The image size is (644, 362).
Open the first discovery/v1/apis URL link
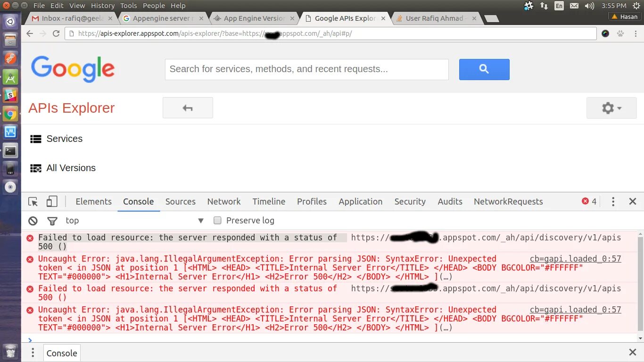(x=486, y=238)
